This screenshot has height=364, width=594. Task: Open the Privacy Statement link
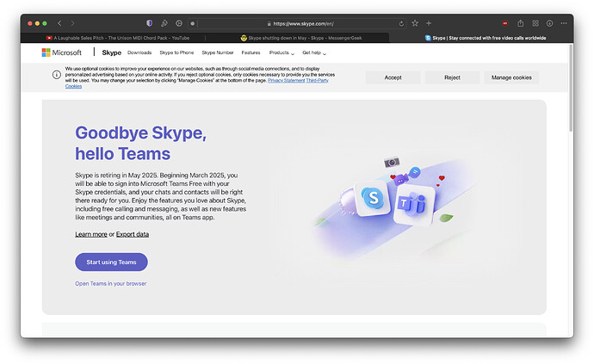(x=286, y=80)
